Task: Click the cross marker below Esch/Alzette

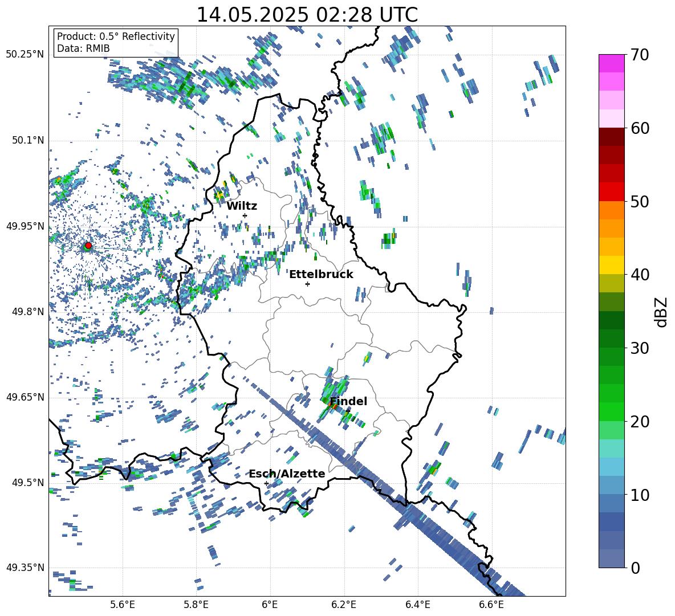Action: click(x=266, y=483)
